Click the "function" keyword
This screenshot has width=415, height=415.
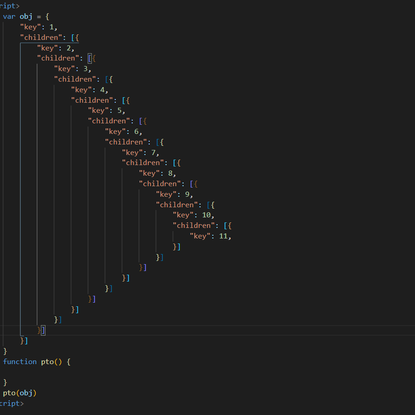[x=20, y=362]
